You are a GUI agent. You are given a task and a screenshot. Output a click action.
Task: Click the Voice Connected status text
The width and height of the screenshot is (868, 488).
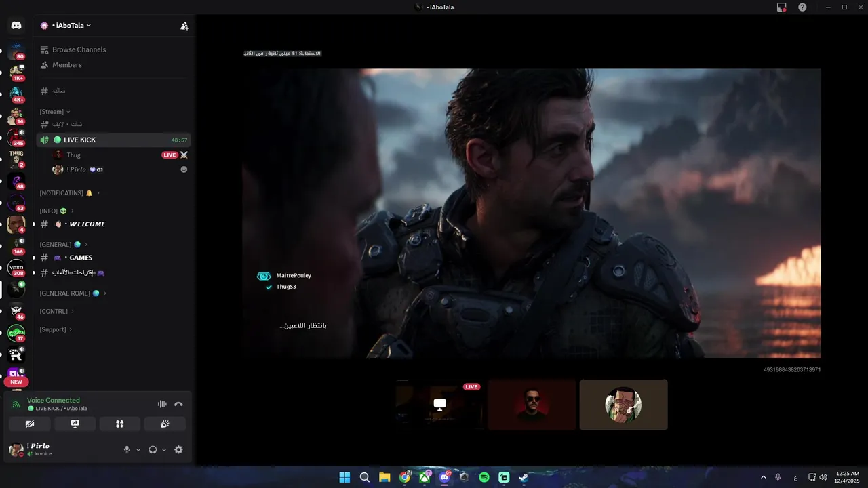[x=54, y=400]
